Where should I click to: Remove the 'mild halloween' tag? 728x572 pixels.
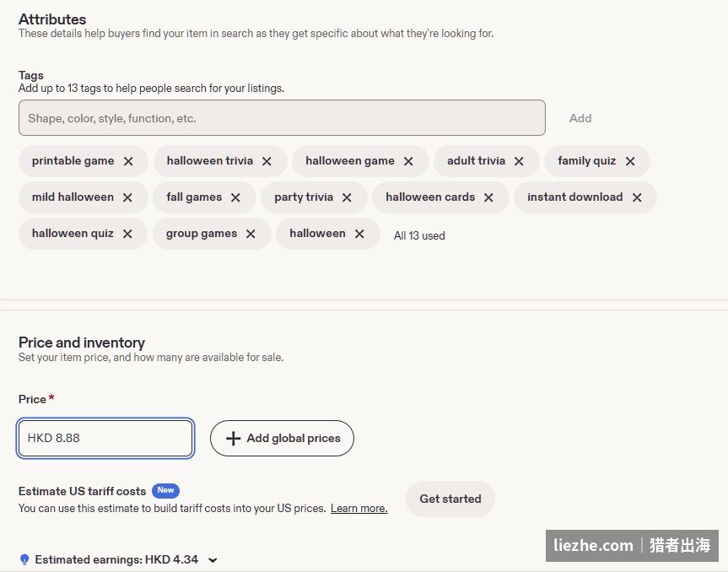(127, 197)
